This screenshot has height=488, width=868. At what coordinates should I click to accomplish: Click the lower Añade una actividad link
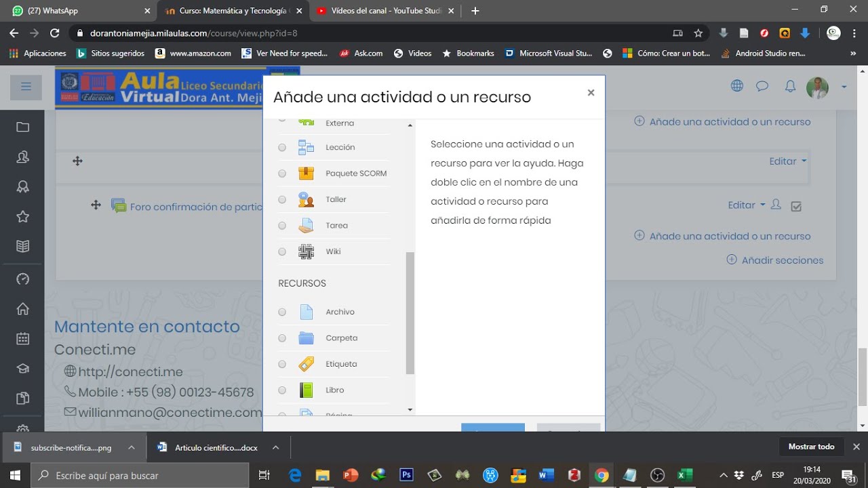[x=723, y=236]
